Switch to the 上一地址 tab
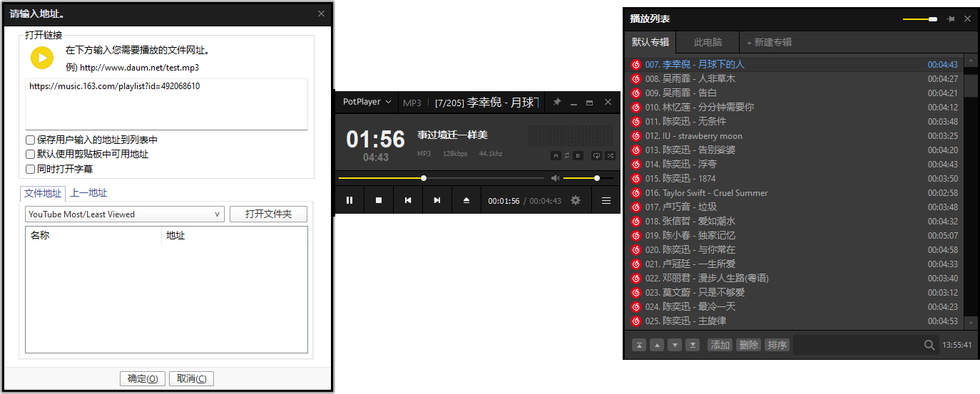 [x=88, y=193]
